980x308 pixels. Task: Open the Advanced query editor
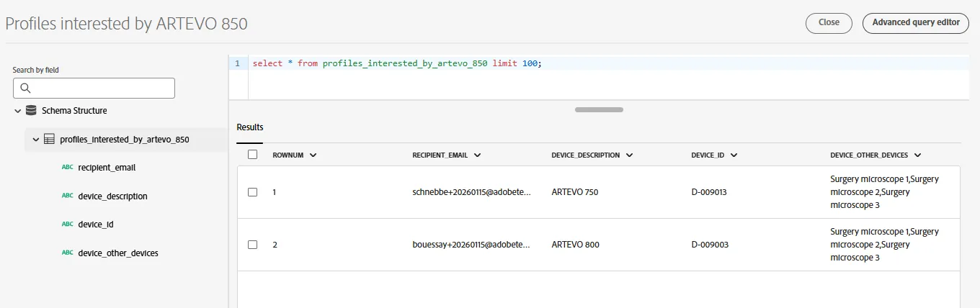(x=916, y=22)
